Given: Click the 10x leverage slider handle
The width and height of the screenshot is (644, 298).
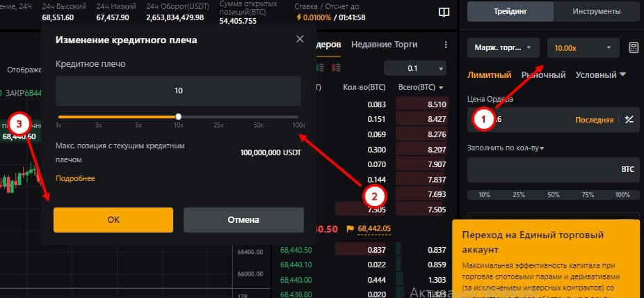Looking at the screenshot, I should 179,116.
